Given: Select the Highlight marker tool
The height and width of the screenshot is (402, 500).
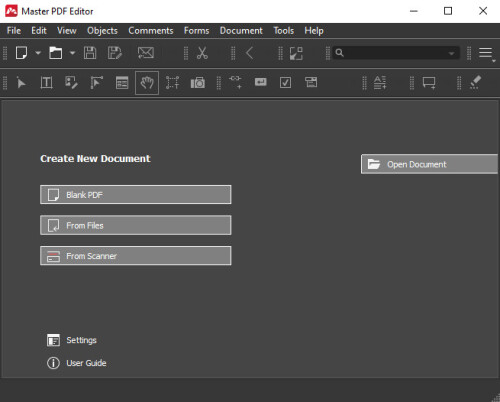Looking at the screenshot, I should 475,82.
